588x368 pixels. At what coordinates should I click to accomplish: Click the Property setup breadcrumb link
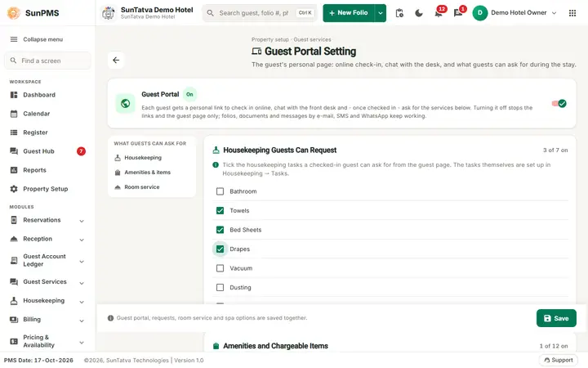[x=270, y=39]
